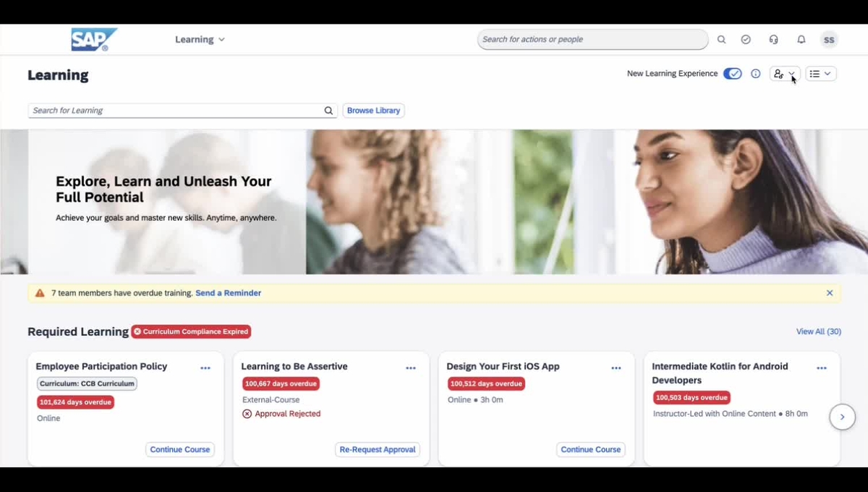Screen dimensions: 868x492
Task: Click the hero banner image
Action: tap(434, 202)
